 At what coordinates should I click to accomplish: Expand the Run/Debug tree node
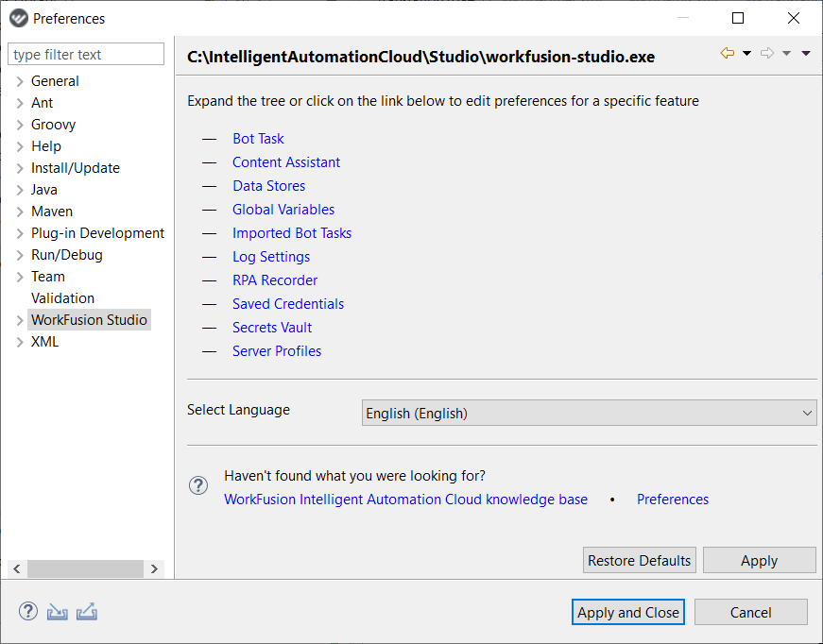pos(20,255)
